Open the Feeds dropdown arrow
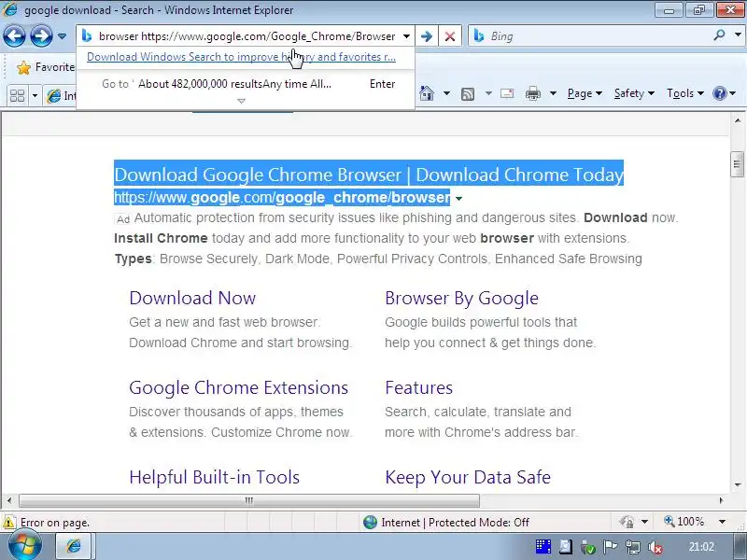The height and width of the screenshot is (560, 747). coord(488,93)
